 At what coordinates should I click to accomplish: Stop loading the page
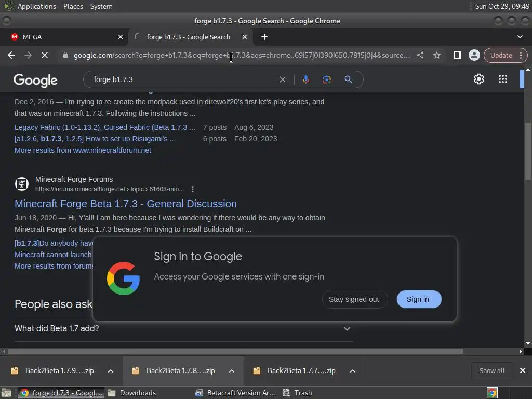click(x=45, y=55)
